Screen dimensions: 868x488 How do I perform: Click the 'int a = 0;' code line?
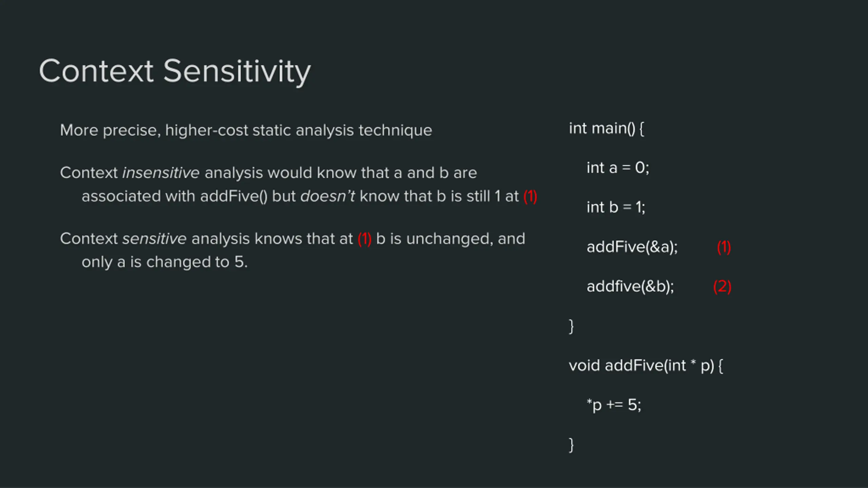point(617,168)
